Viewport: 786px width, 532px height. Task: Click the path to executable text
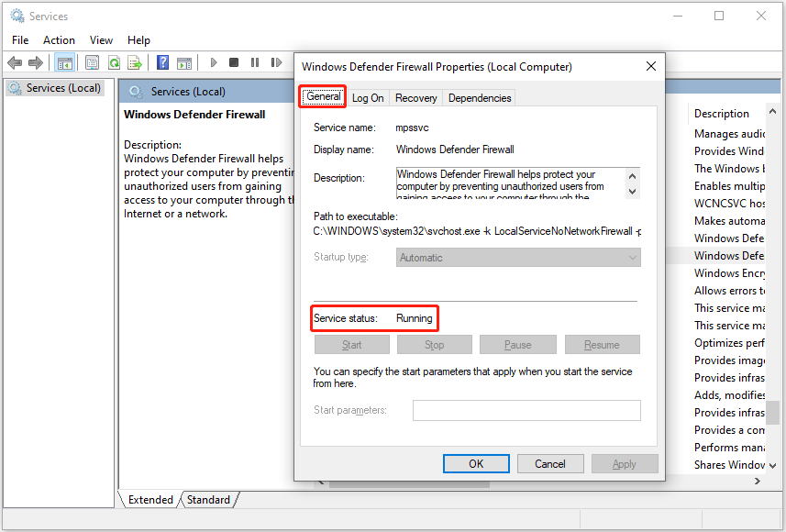477,231
